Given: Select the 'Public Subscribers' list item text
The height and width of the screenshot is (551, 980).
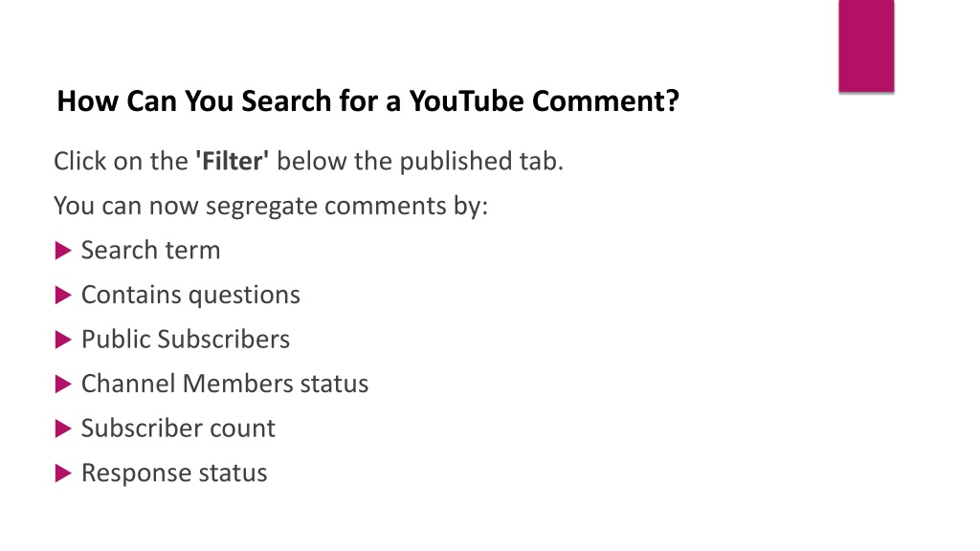Looking at the screenshot, I should pyautogui.click(x=186, y=340).
